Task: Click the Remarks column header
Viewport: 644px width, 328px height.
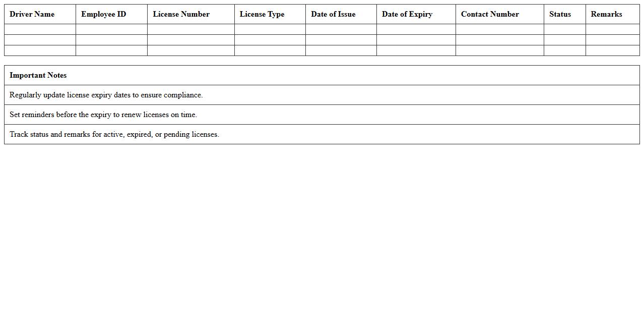Action: point(606,14)
